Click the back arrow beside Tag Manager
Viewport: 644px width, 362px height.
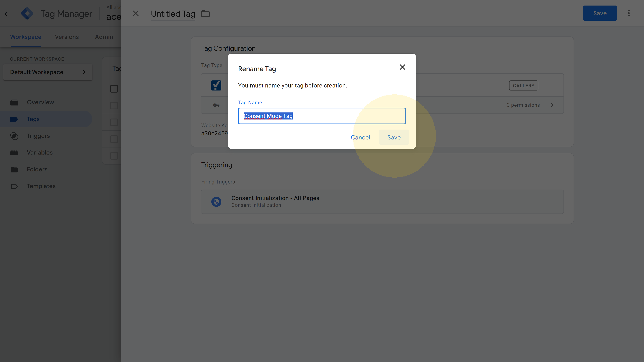(x=7, y=14)
